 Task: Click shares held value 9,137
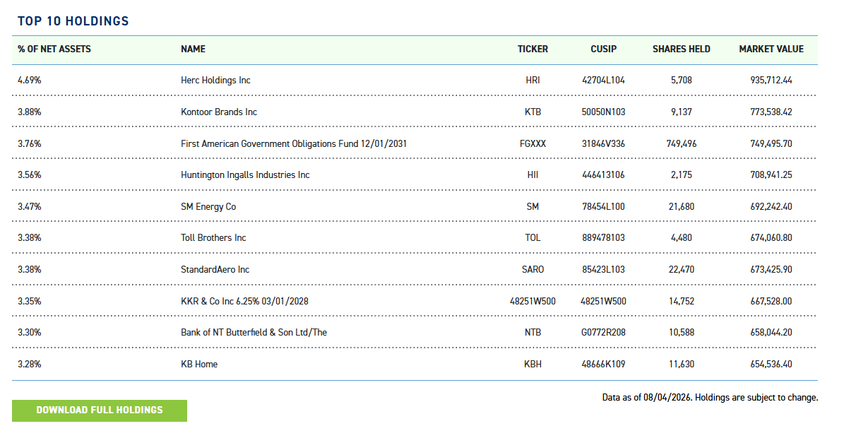coord(682,112)
